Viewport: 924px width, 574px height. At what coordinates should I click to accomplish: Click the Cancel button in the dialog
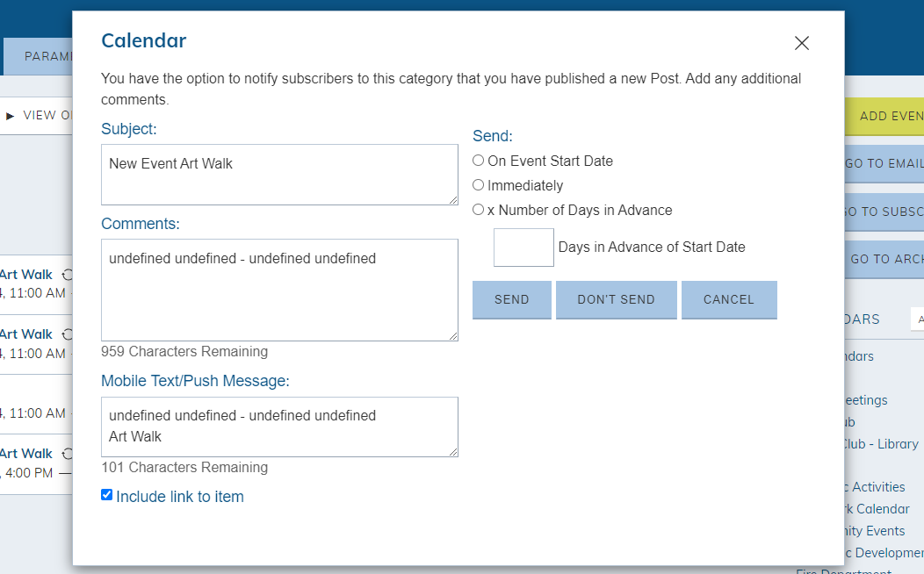click(x=729, y=299)
